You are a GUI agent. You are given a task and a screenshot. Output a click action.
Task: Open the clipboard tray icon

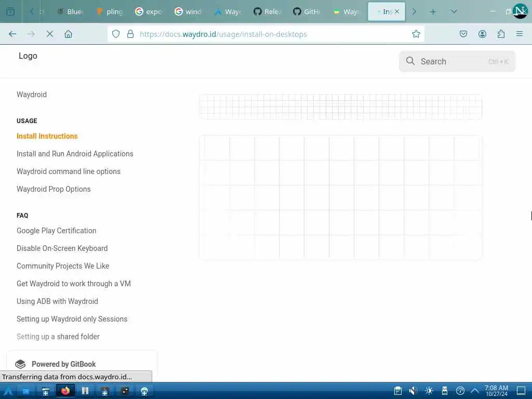tap(397, 391)
